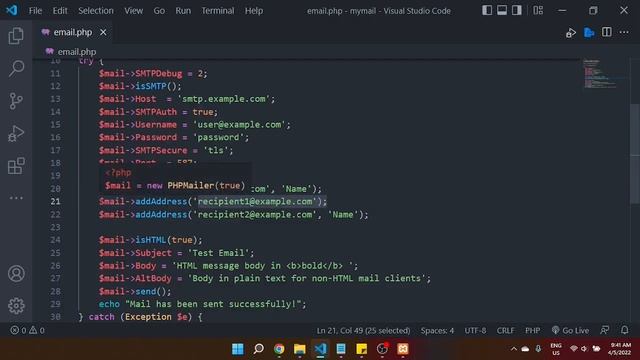Open the Run and Debug view
This screenshot has height=360, width=640.
pos(16,133)
